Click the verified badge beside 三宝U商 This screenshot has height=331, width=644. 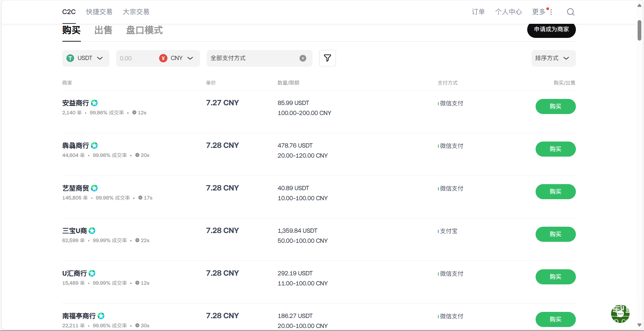(x=92, y=231)
